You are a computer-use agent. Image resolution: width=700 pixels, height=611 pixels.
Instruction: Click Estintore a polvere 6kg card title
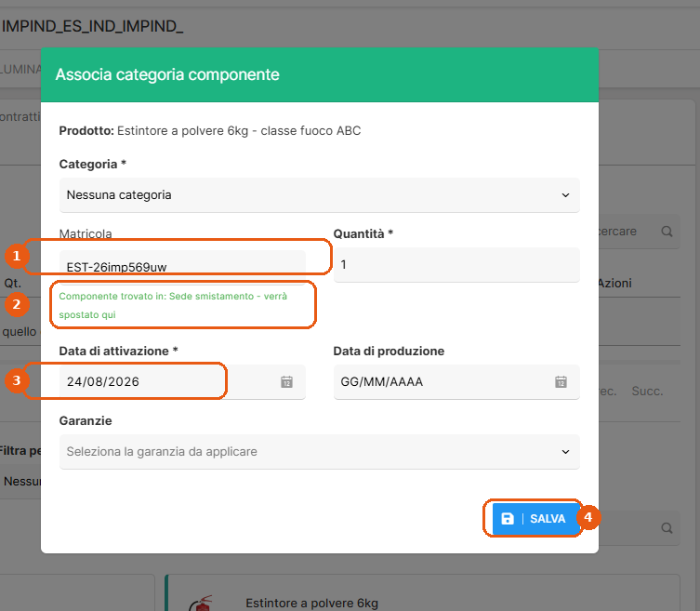[311, 603]
